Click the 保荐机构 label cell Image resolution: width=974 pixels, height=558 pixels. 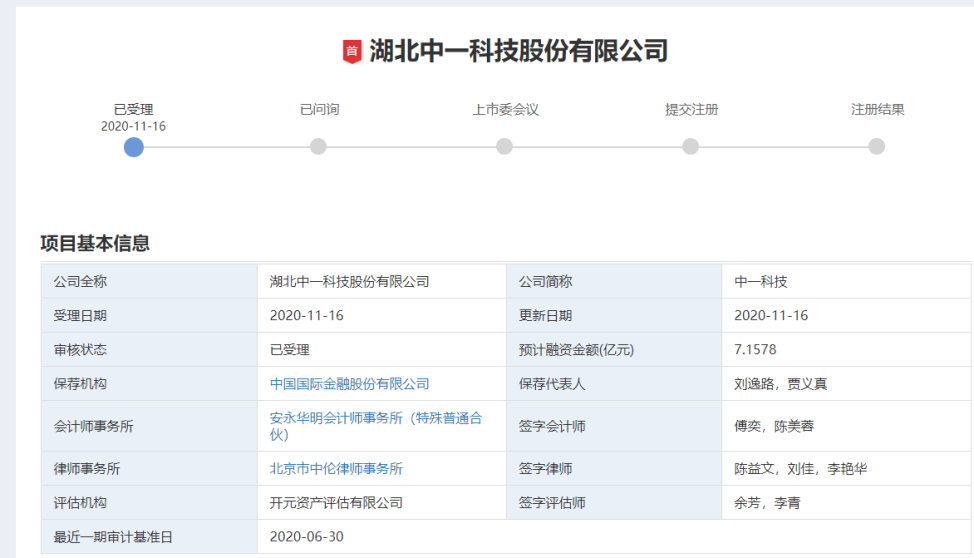pos(149,384)
